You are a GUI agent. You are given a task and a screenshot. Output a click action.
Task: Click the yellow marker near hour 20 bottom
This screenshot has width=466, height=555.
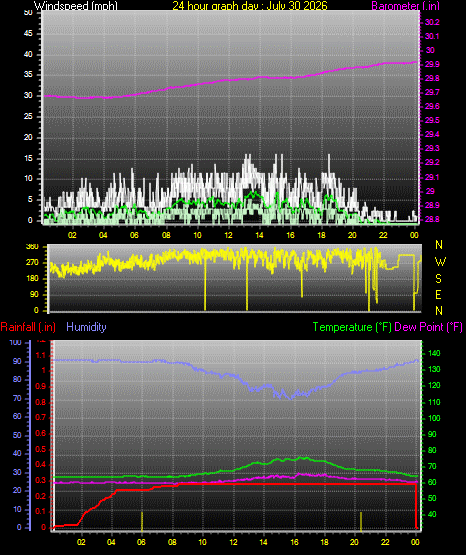(x=361, y=521)
